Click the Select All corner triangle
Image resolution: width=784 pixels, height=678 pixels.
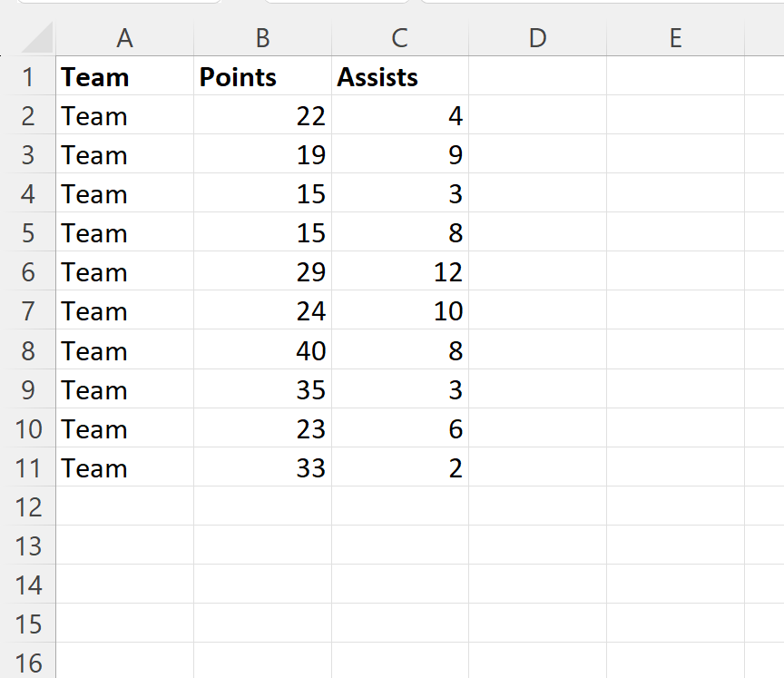click(36, 39)
